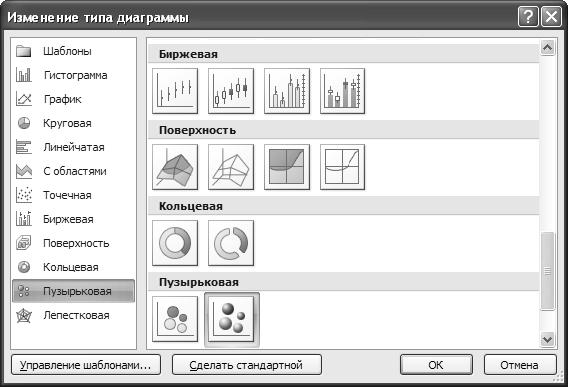
Task: Select volume-open-high-low-close stock chart
Action: pos(342,91)
